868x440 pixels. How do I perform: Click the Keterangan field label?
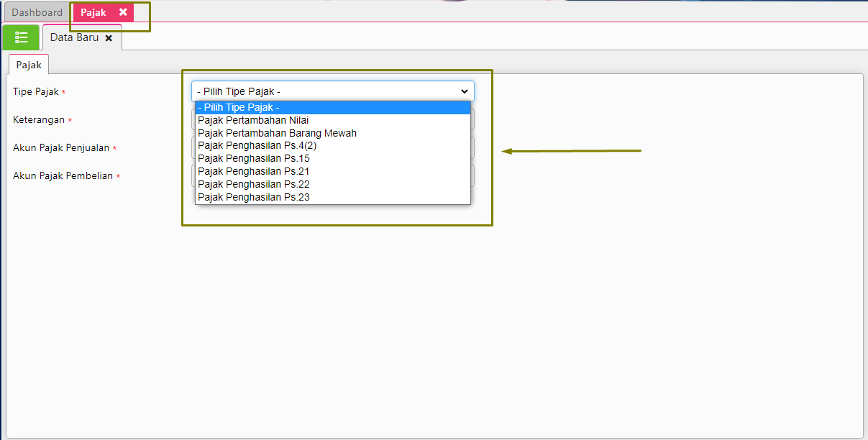click(39, 120)
